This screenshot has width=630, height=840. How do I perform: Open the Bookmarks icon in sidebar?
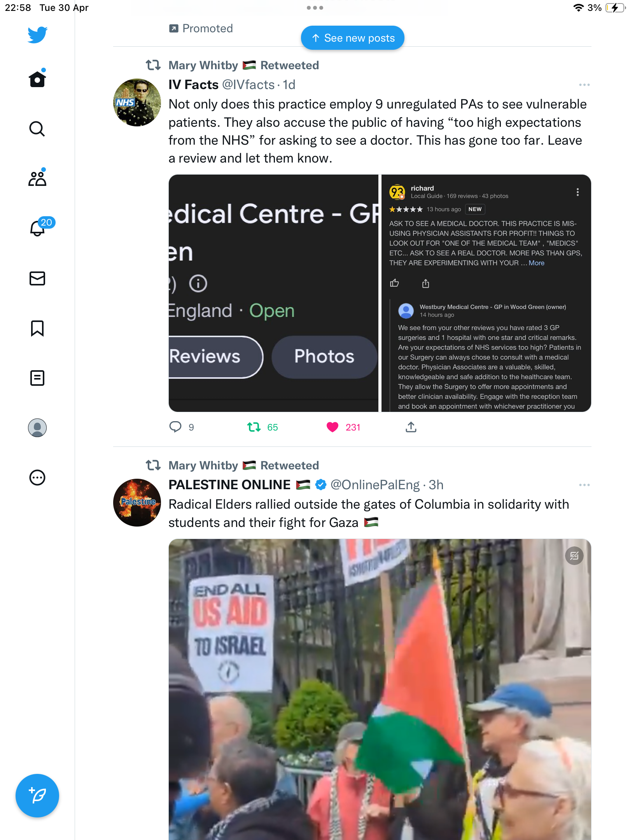pyautogui.click(x=37, y=328)
